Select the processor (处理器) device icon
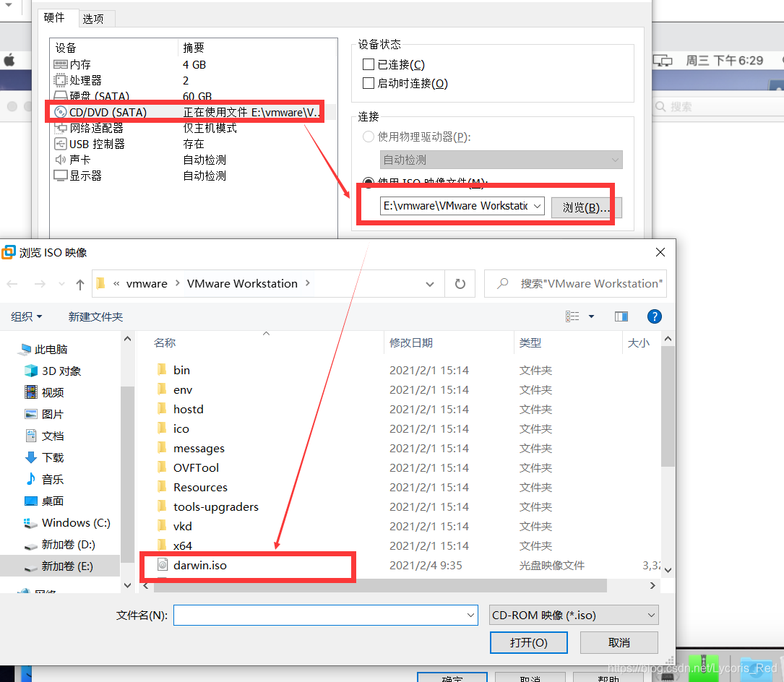Screen dimensions: 784x682 61,80
